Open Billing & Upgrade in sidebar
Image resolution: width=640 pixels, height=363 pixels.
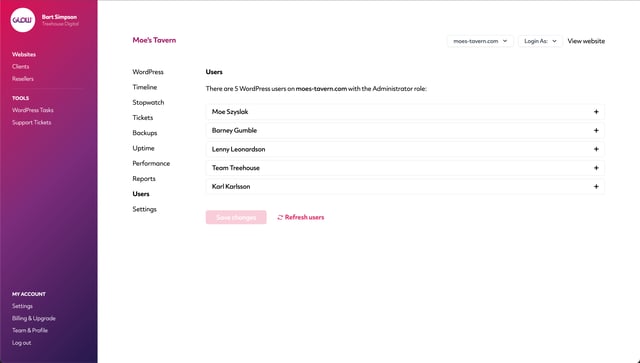[33, 318]
